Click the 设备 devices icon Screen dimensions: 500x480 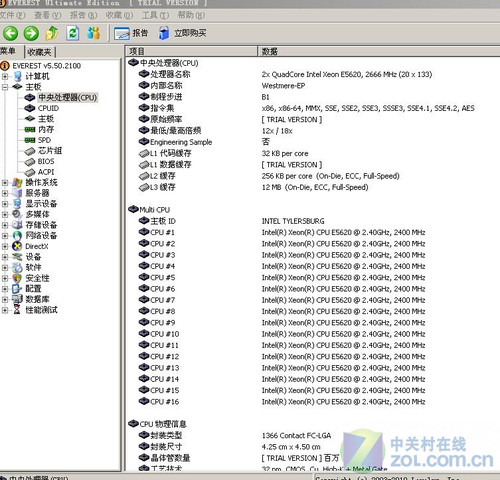click(17, 257)
